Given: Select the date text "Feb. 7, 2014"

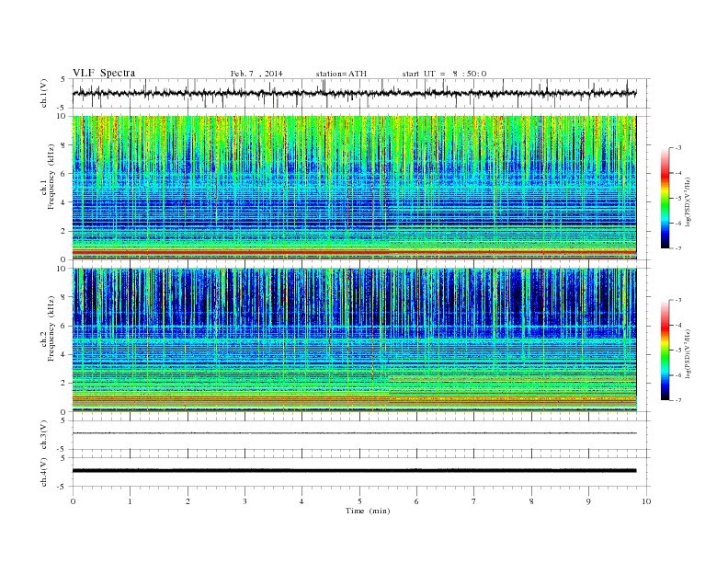Looking at the screenshot, I should pos(256,74).
